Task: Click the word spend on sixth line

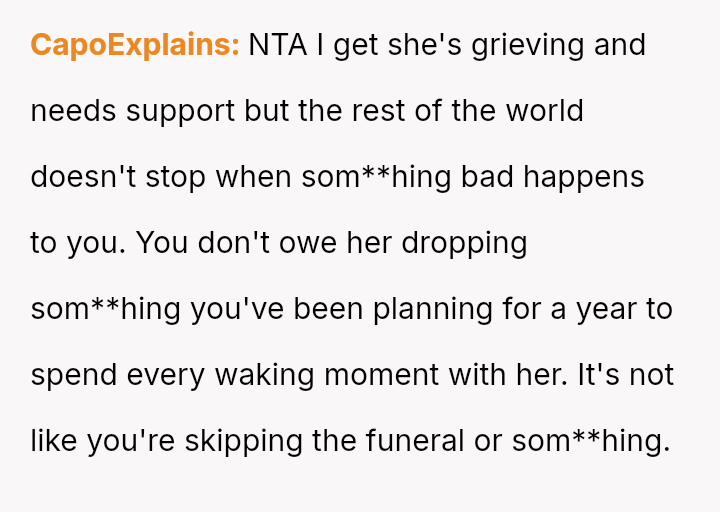Action: [x=74, y=375]
